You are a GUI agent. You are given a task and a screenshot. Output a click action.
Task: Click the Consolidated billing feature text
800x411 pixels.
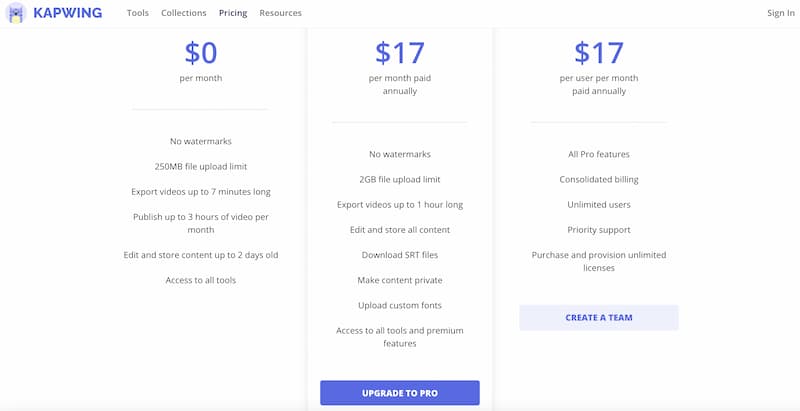598,179
